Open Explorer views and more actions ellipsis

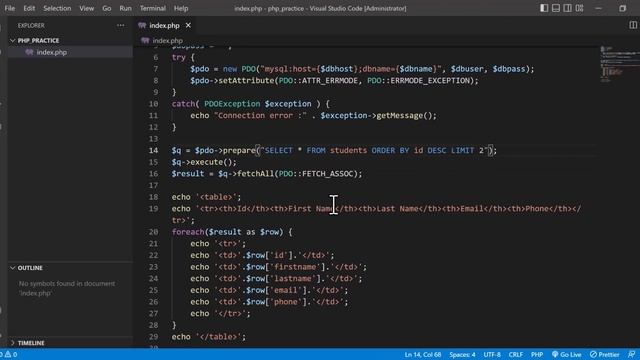pos(120,25)
